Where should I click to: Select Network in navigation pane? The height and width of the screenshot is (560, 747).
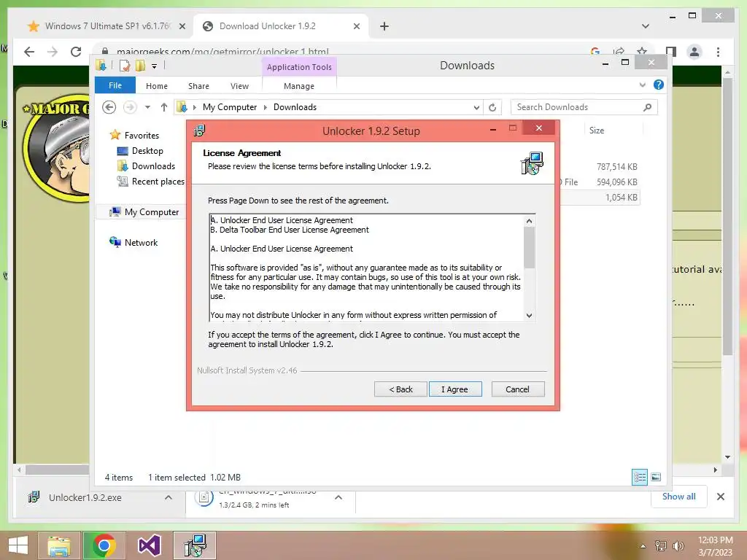click(141, 242)
